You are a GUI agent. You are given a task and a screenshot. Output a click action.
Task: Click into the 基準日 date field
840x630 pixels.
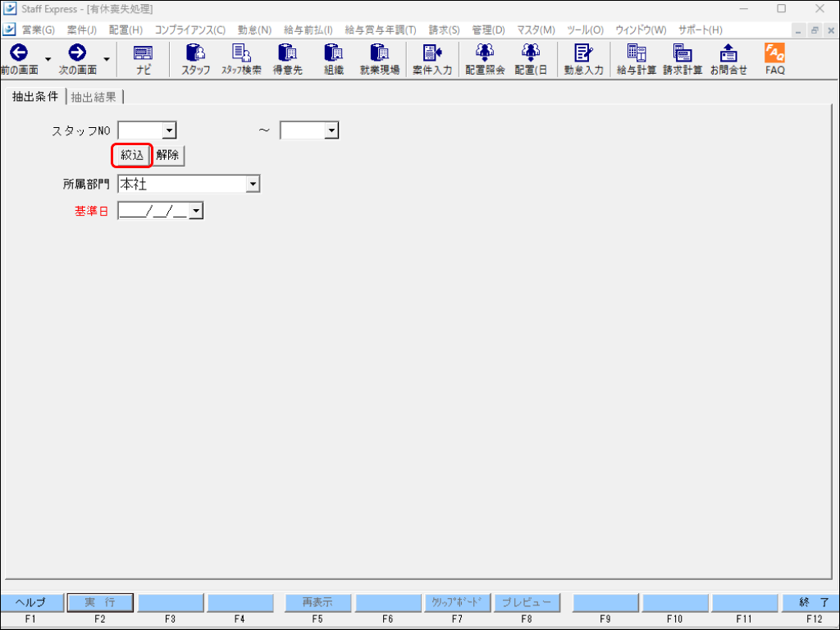[153, 211]
